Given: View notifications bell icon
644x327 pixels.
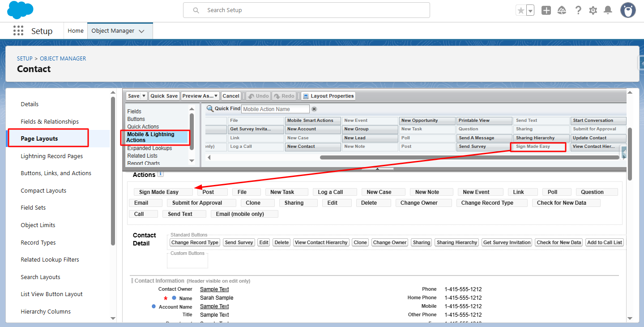Looking at the screenshot, I should (608, 10).
